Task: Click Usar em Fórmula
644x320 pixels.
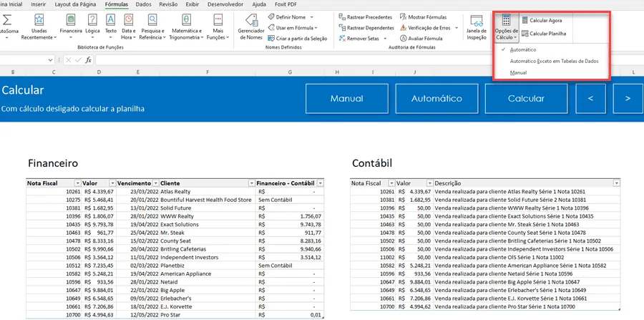Action: (293, 27)
